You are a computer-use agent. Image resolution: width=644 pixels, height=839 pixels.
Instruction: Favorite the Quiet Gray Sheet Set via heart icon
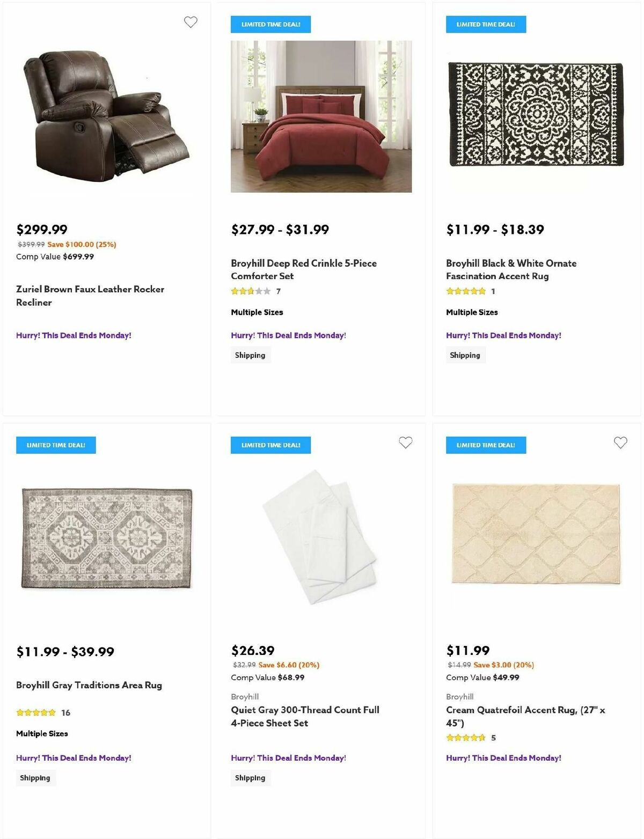(x=406, y=443)
